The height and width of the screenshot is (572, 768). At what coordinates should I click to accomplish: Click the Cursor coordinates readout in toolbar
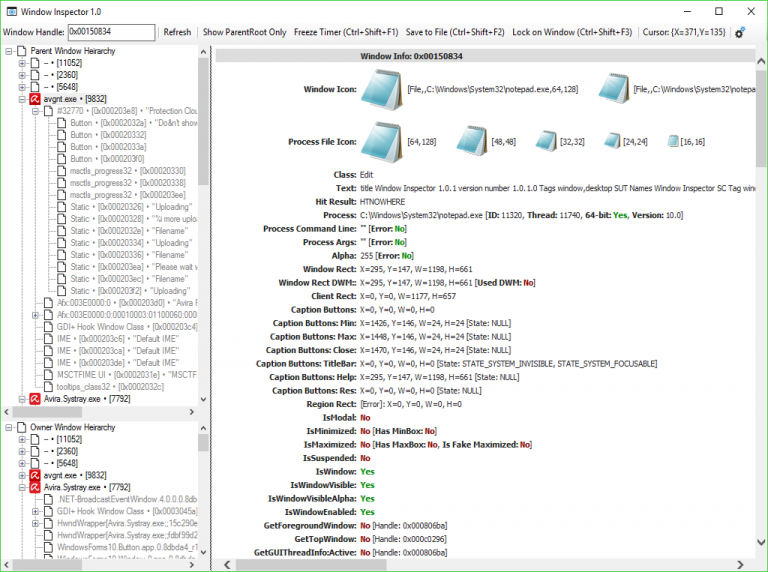pos(684,32)
